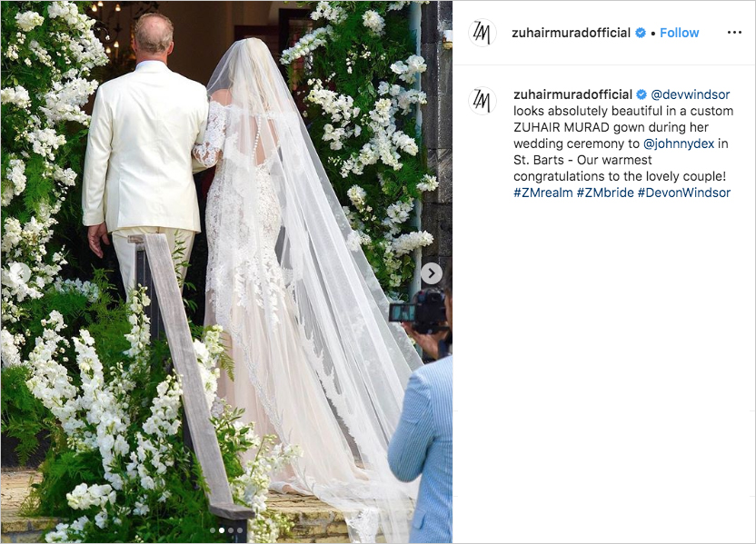
Task: Click the active second carousel dot
Action: pyautogui.click(x=222, y=530)
